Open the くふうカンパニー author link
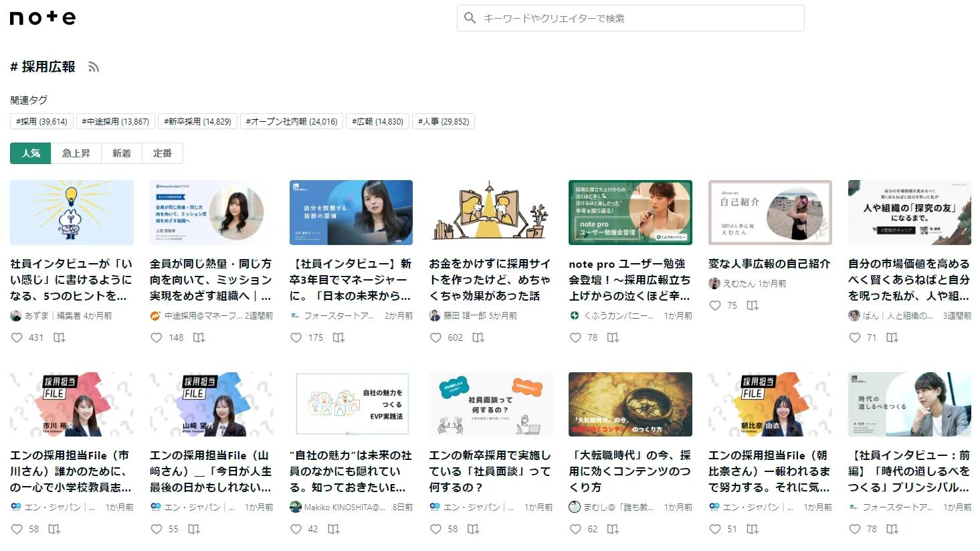 click(x=618, y=315)
